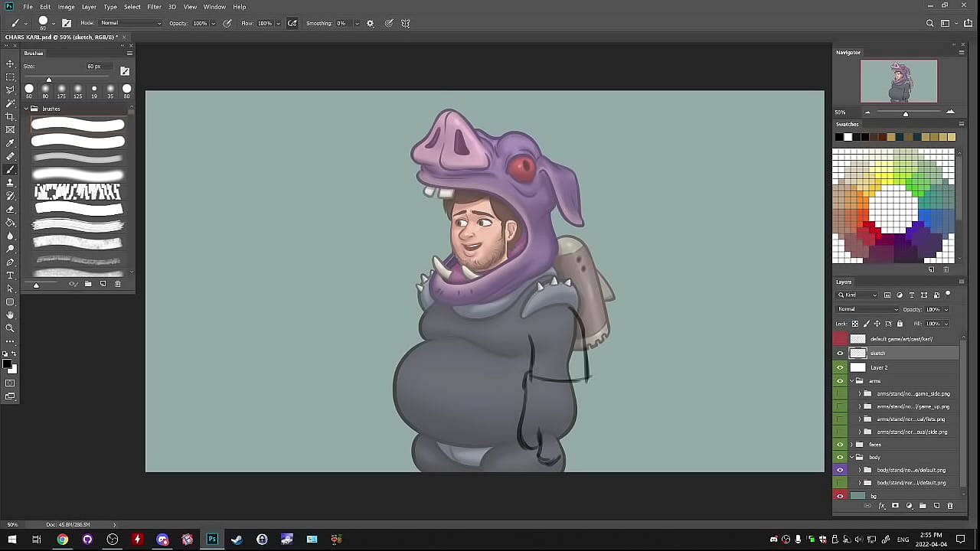This screenshot has width=980, height=551.
Task: Expand the faces layer group
Action: point(851,445)
